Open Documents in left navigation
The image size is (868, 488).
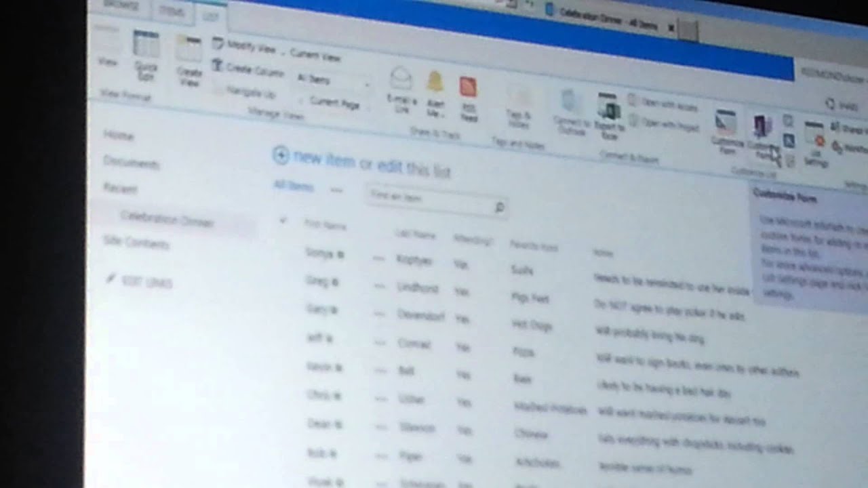point(132,163)
